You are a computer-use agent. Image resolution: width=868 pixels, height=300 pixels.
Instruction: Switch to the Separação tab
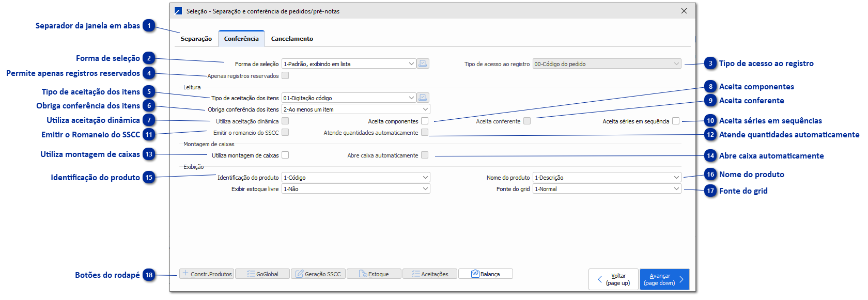(196, 39)
